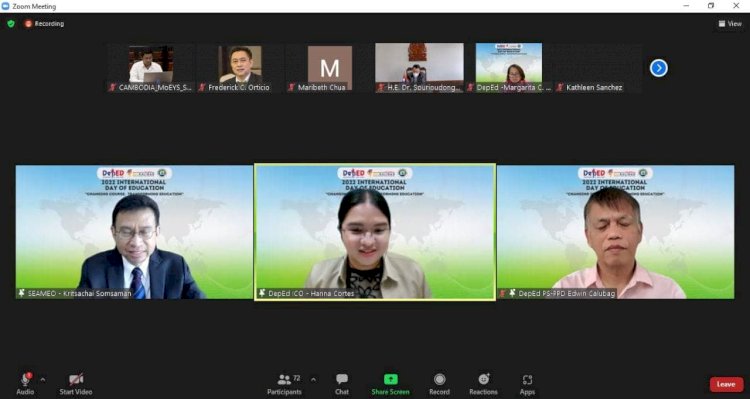Expand the arrow next to Participants
This screenshot has height=399, width=750.
[x=313, y=380]
